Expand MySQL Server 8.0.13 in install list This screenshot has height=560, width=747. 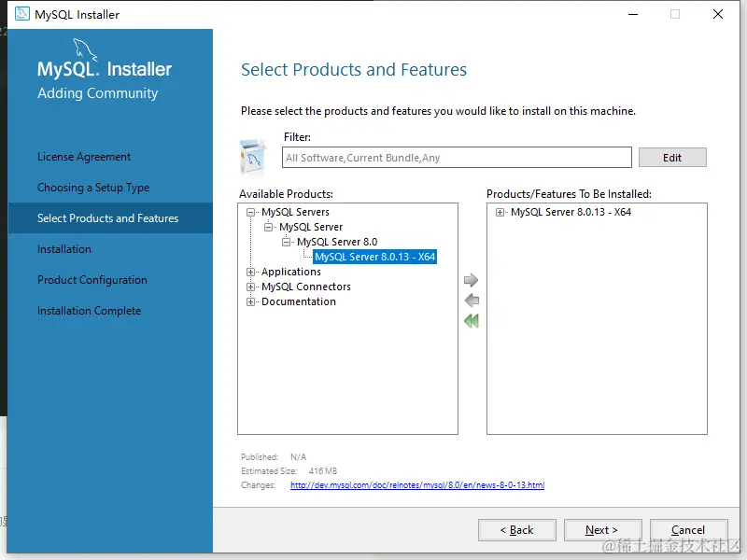pyautogui.click(x=500, y=213)
